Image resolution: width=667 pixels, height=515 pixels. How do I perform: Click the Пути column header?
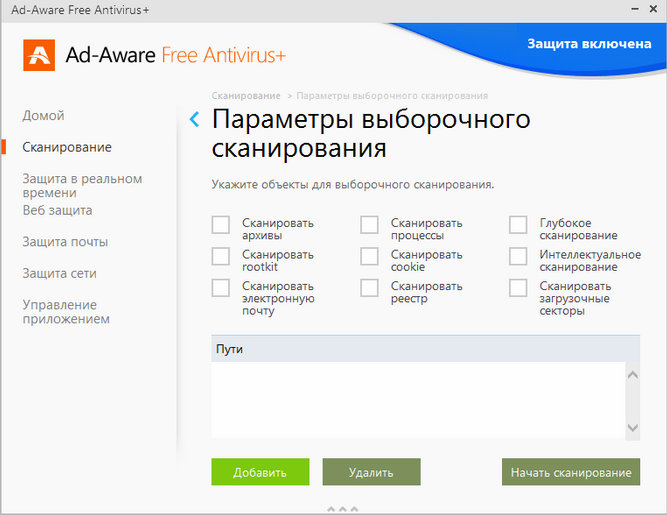[425, 349]
